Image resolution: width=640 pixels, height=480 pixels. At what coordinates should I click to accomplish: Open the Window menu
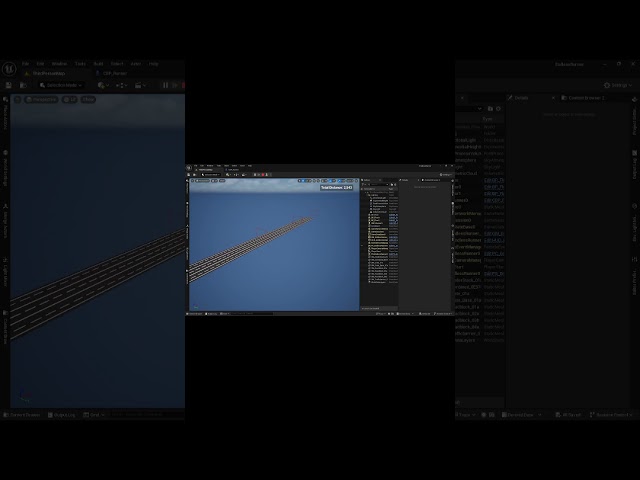[59, 64]
